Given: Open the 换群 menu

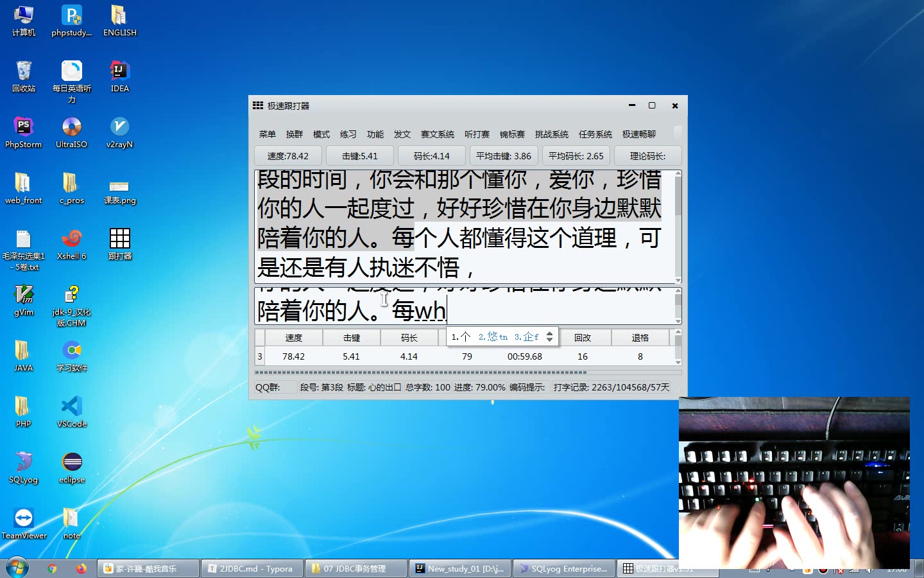Looking at the screenshot, I should pos(295,134).
